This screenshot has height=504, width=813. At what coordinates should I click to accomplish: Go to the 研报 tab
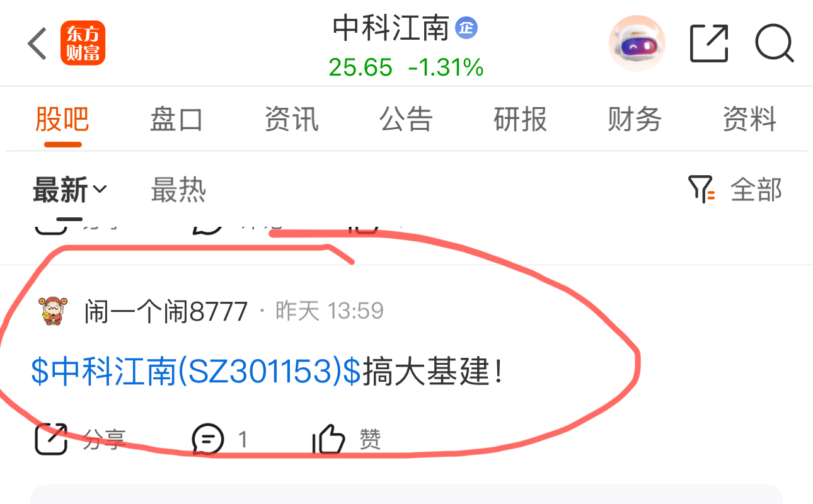coord(520,119)
